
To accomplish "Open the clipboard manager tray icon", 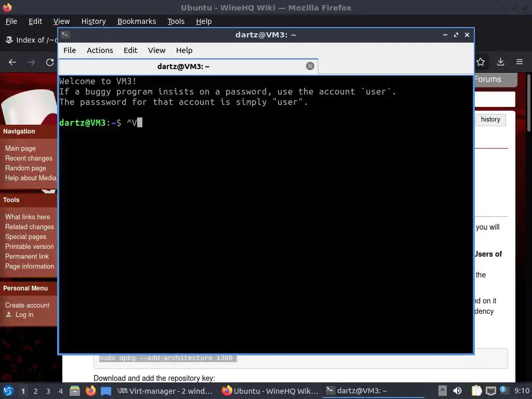I will click(476, 391).
